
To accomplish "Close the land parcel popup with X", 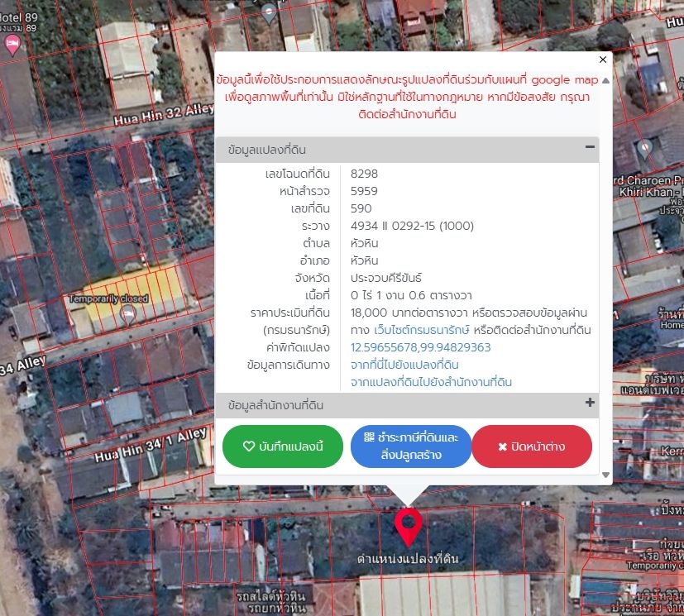I will point(602,60).
